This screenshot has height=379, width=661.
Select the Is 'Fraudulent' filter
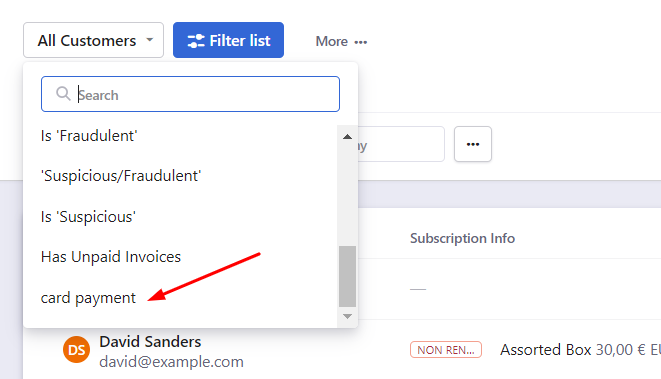[x=89, y=136]
